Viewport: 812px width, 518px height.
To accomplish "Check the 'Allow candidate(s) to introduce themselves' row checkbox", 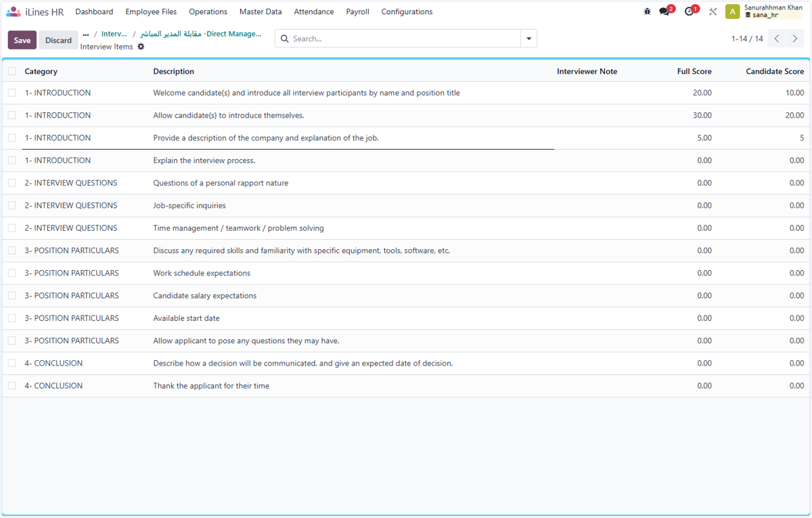I will [12, 115].
